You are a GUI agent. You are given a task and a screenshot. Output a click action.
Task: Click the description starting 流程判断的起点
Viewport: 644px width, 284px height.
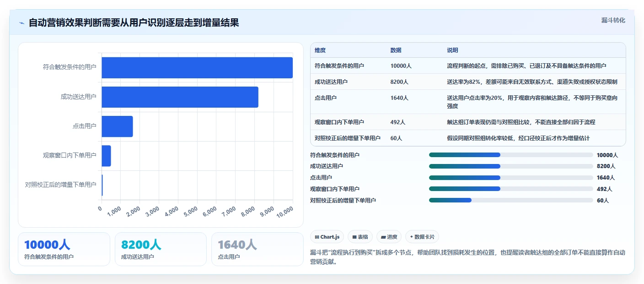tap(526, 66)
